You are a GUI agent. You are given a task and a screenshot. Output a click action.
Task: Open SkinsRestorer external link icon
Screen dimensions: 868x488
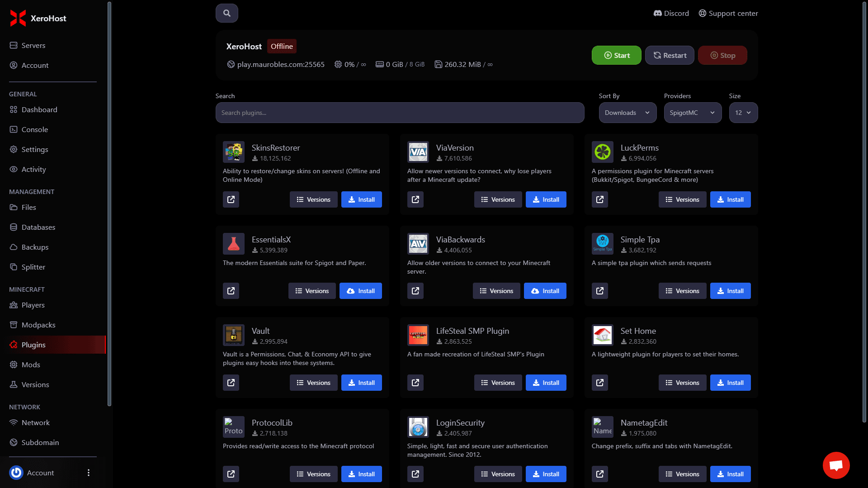231,199
